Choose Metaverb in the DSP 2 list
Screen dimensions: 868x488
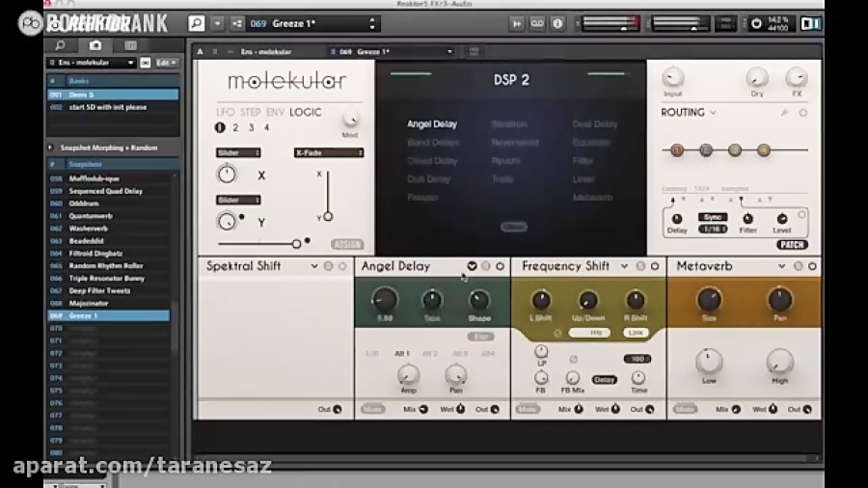[592, 198]
